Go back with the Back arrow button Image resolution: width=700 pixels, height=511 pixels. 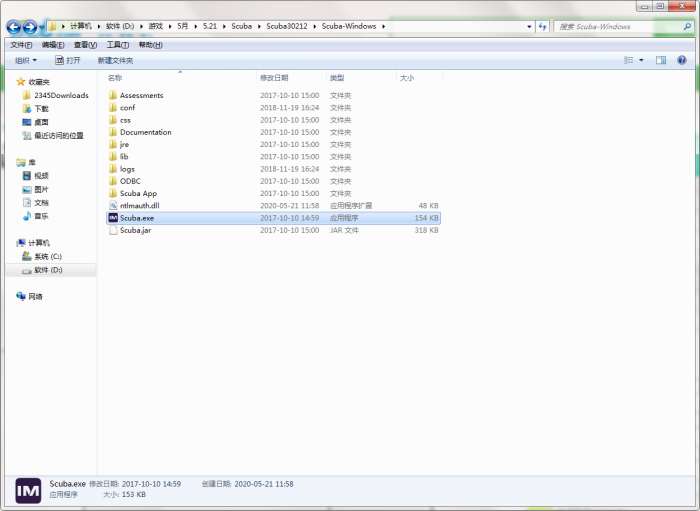coord(14,28)
